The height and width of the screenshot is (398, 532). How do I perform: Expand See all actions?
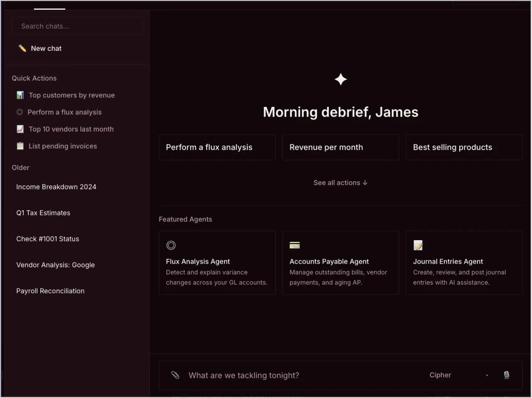point(341,183)
